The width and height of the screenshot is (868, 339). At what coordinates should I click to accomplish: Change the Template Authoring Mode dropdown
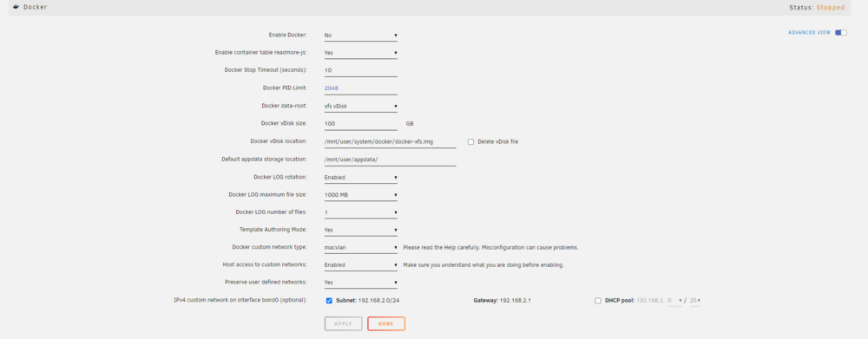coord(361,230)
